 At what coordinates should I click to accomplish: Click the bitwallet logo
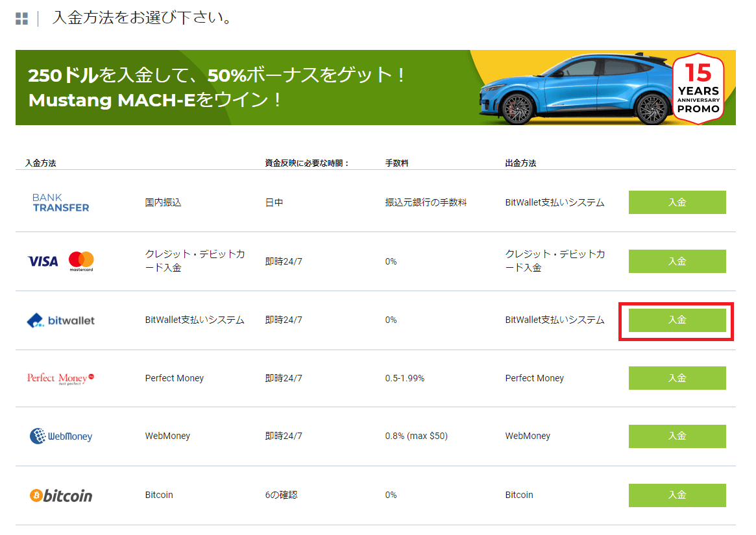(61, 320)
